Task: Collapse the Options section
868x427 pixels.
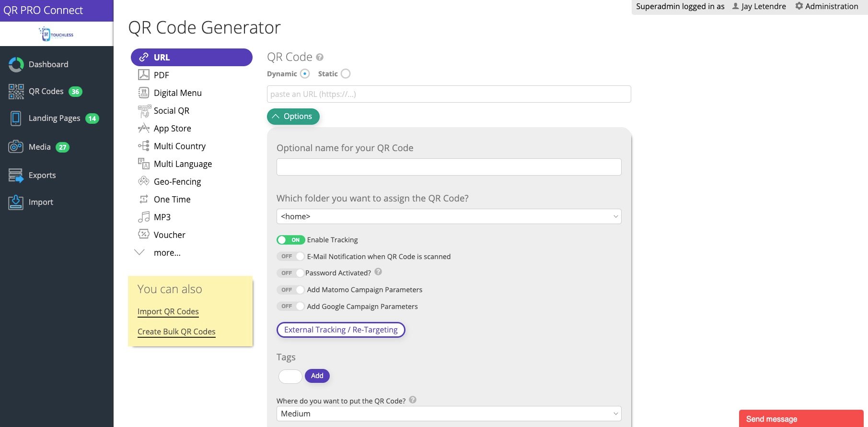Action: [293, 117]
